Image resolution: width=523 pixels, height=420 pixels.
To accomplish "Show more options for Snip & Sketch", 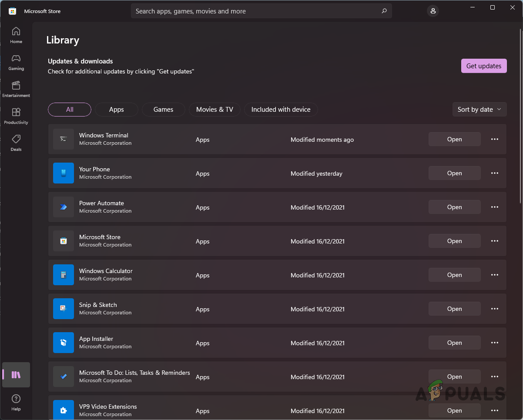I will [494, 309].
